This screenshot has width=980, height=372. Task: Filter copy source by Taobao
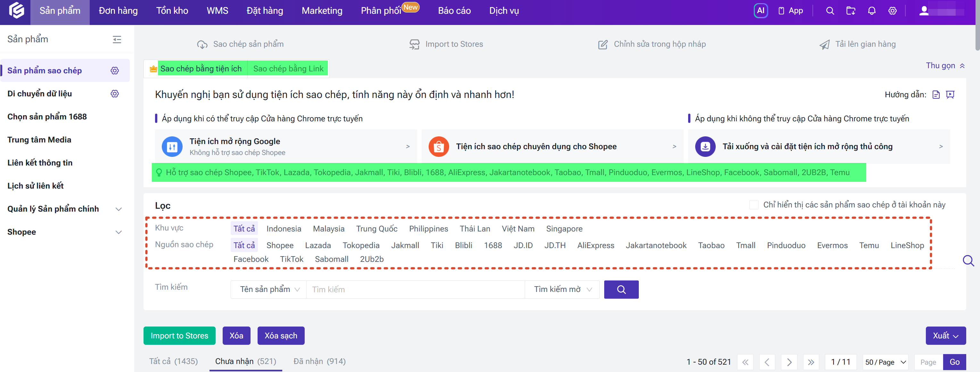(x=711, y=246)
